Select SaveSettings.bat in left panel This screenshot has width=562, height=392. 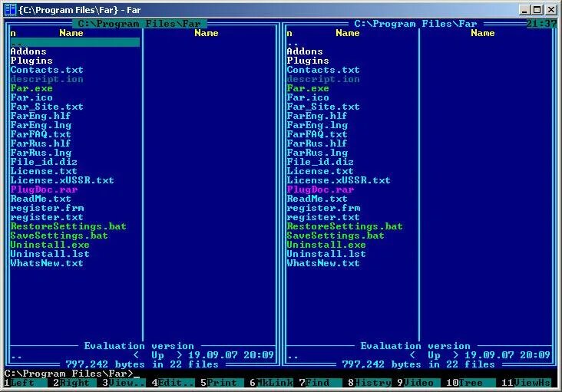pos(59,236)
